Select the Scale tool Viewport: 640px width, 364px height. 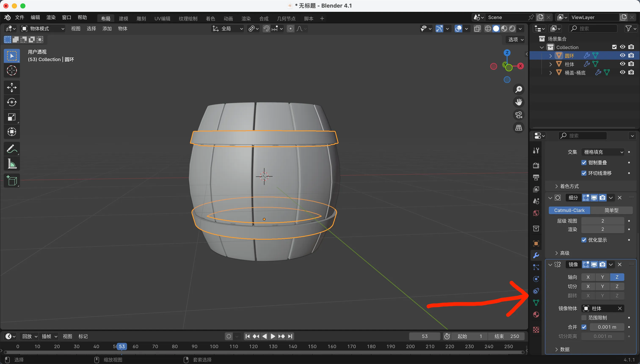(x=11, y=117)
